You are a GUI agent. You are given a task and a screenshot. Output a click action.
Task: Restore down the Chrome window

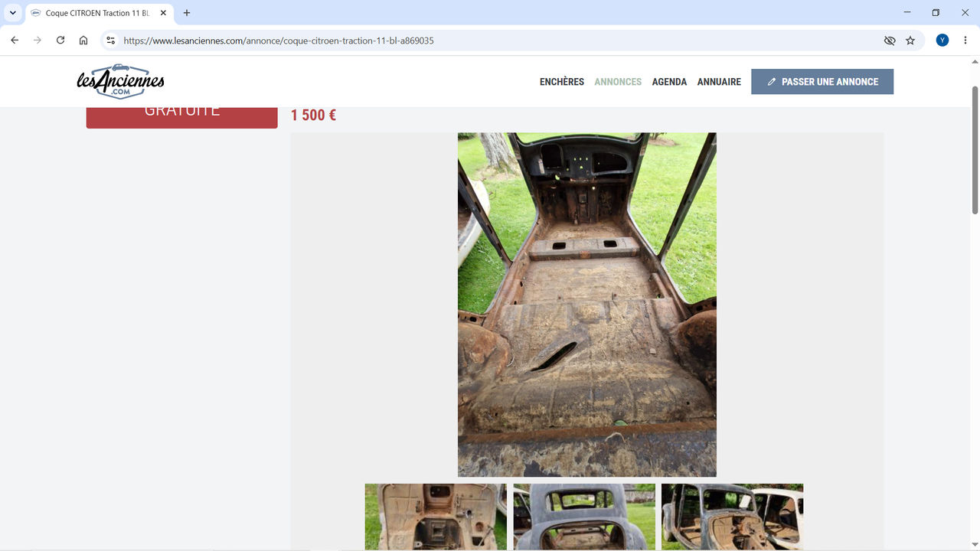[936, 13]
